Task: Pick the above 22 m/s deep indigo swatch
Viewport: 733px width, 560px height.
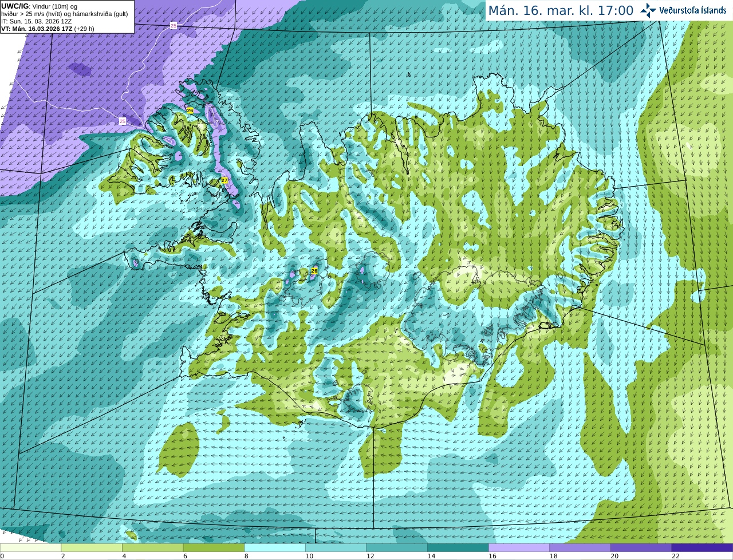Action: (x=703, y=548)
